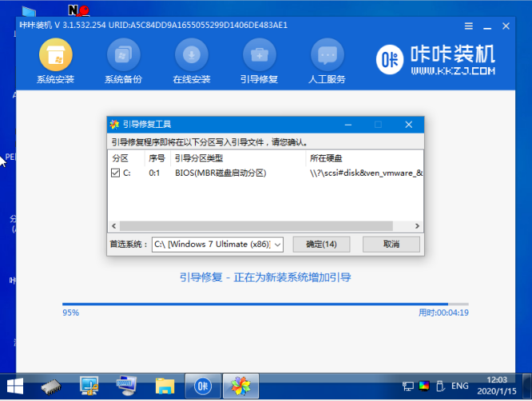Switch to 咔咔装机 taskbar app
This screenshot has height=401, width=532.
199,387
